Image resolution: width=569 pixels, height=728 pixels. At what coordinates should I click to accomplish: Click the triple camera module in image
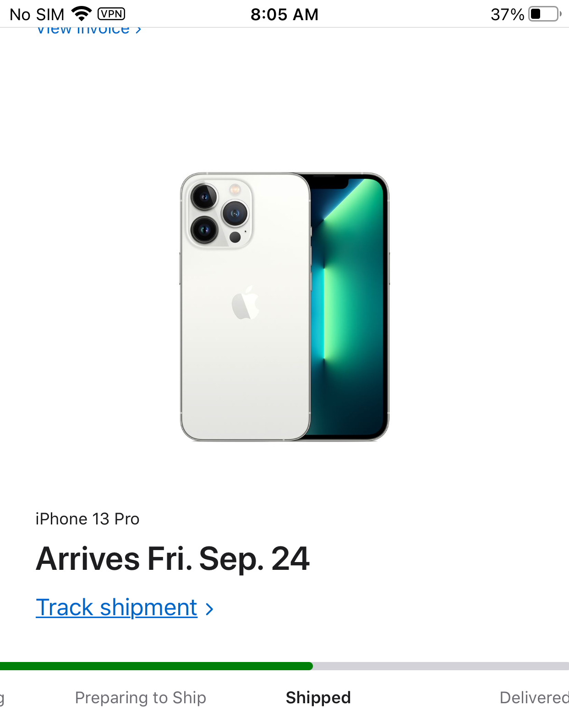[219, 213]
